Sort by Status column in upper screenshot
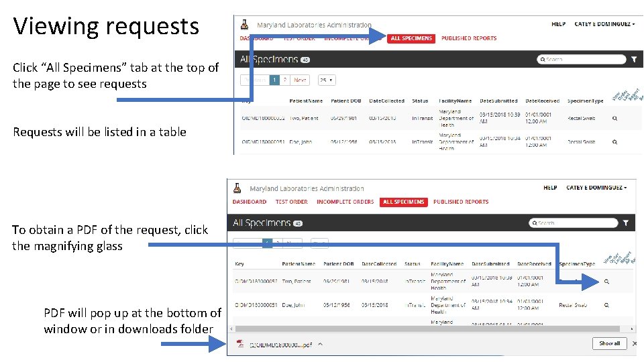Viewport: 644px width, 362px height. 420,101
